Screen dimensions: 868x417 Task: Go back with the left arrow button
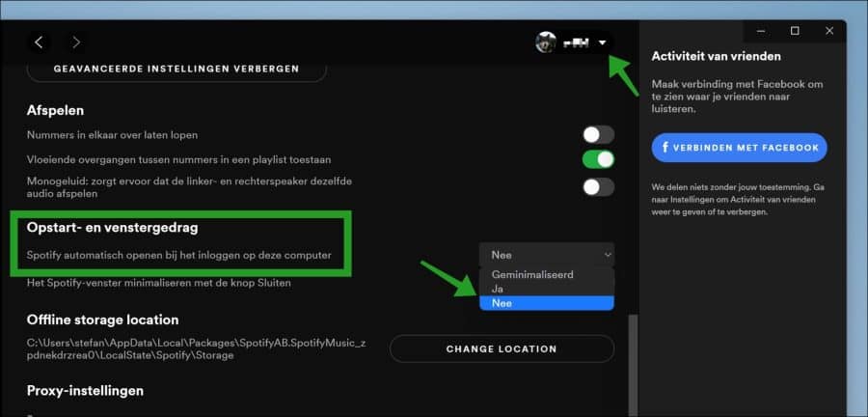[x=39, y=42]
